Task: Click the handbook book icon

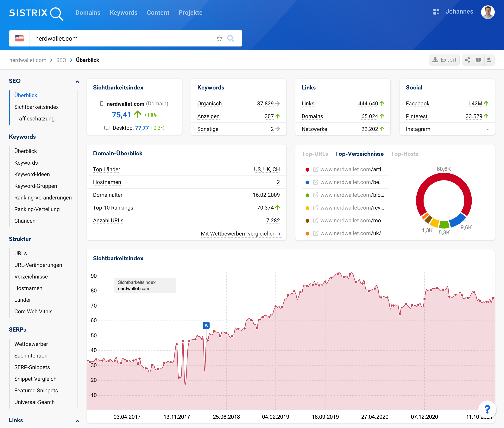Action: 478,60
